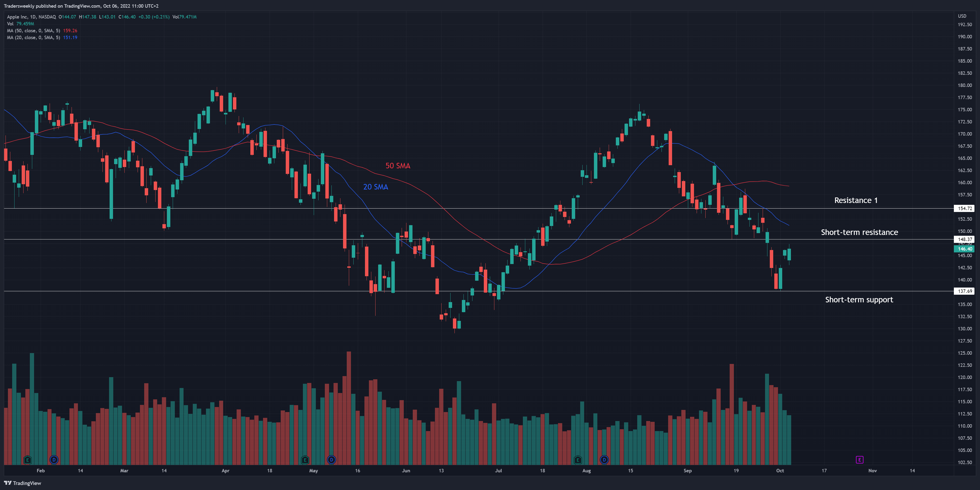The image size is (980, 490).
Task: Click the Vol 79.459M legend entry
Action: [x=21, y=24]
